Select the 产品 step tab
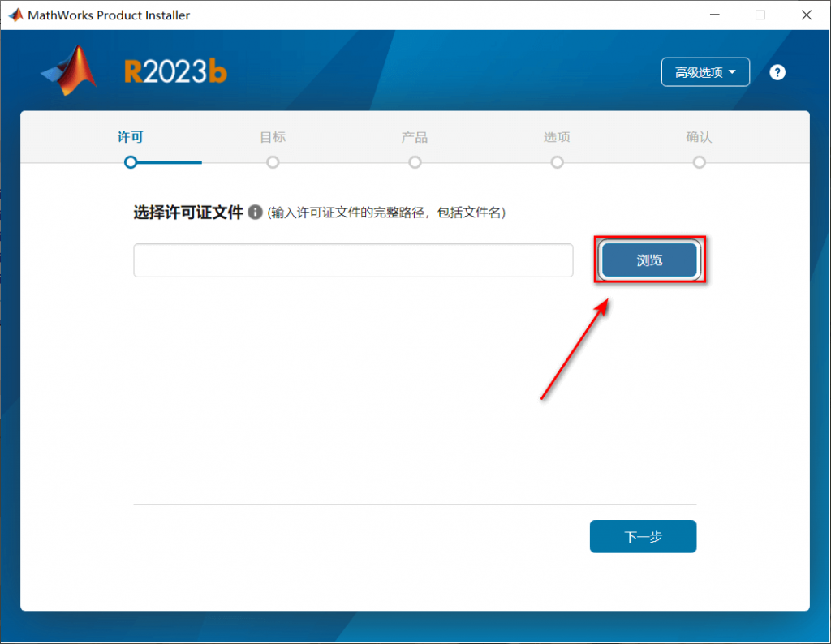Image resolution: width=831 pixels, height=644 pixels. click(x=415, y=137)
